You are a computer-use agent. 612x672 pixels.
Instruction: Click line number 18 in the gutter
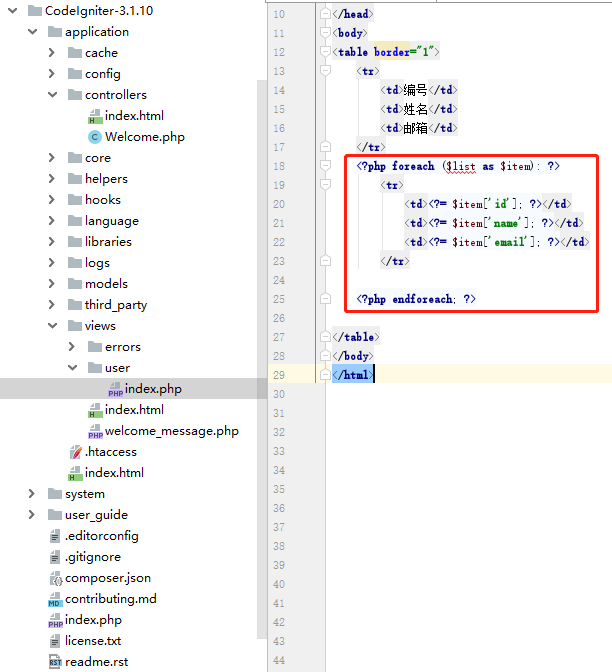pos(279,166)
